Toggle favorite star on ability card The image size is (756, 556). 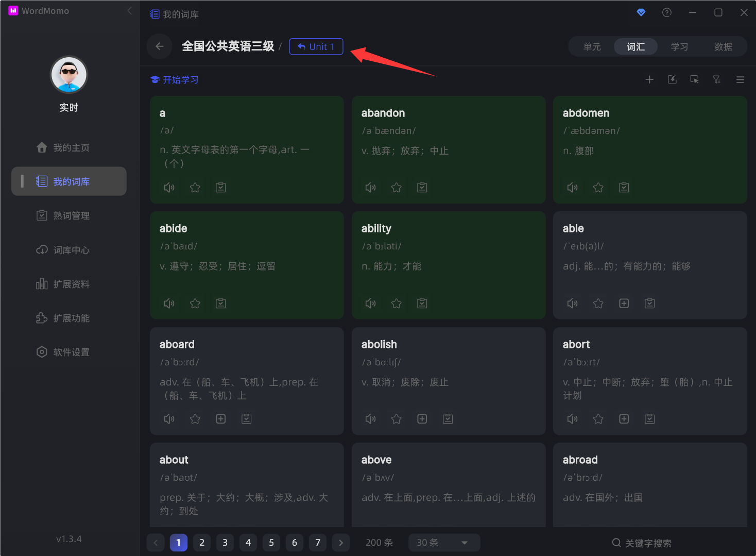coord(396,304)
